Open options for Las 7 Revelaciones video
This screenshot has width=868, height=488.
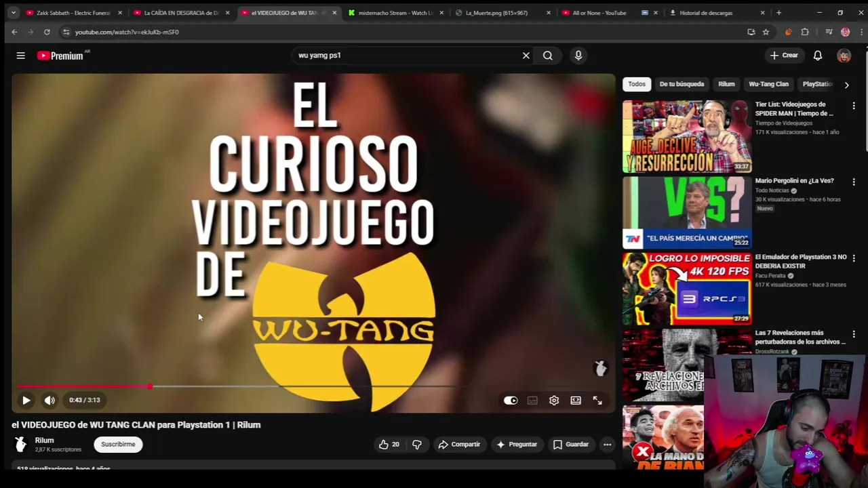854,335
